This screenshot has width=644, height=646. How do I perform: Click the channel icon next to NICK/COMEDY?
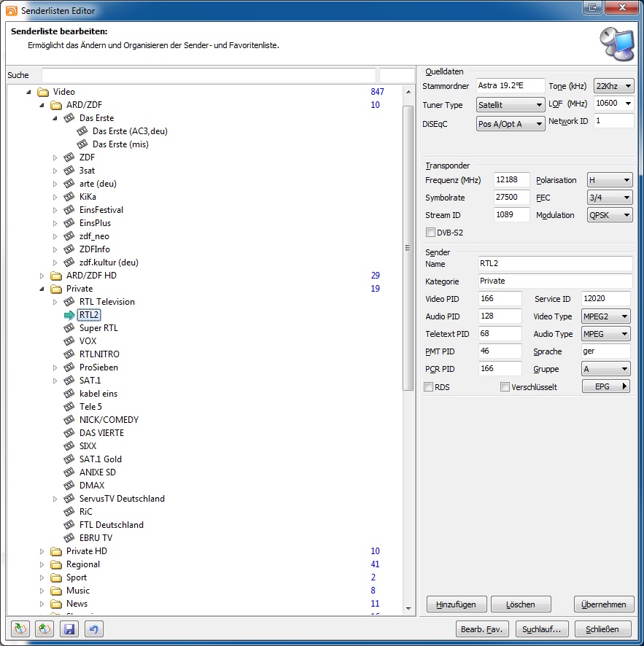pos(69,420)
